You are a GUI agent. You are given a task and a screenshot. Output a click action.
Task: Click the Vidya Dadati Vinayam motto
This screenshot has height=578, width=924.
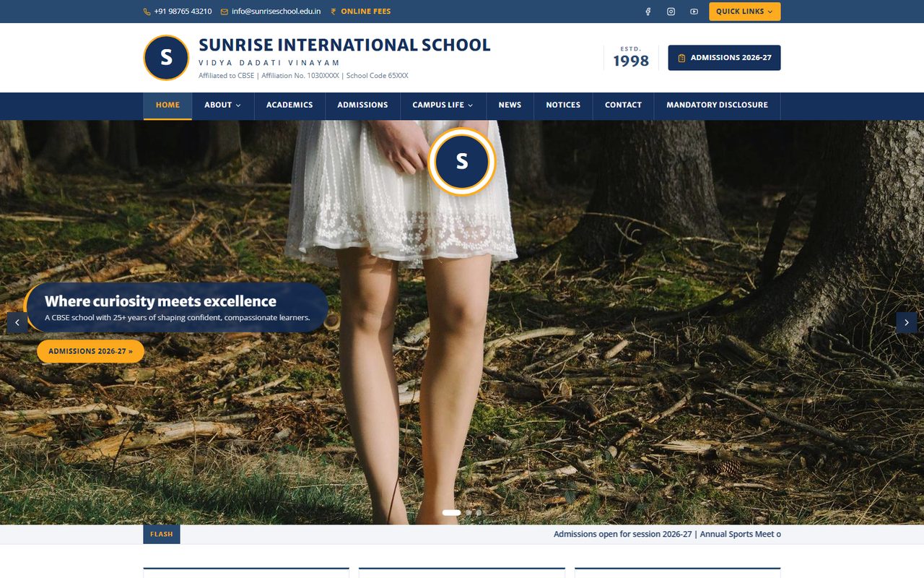269,64
